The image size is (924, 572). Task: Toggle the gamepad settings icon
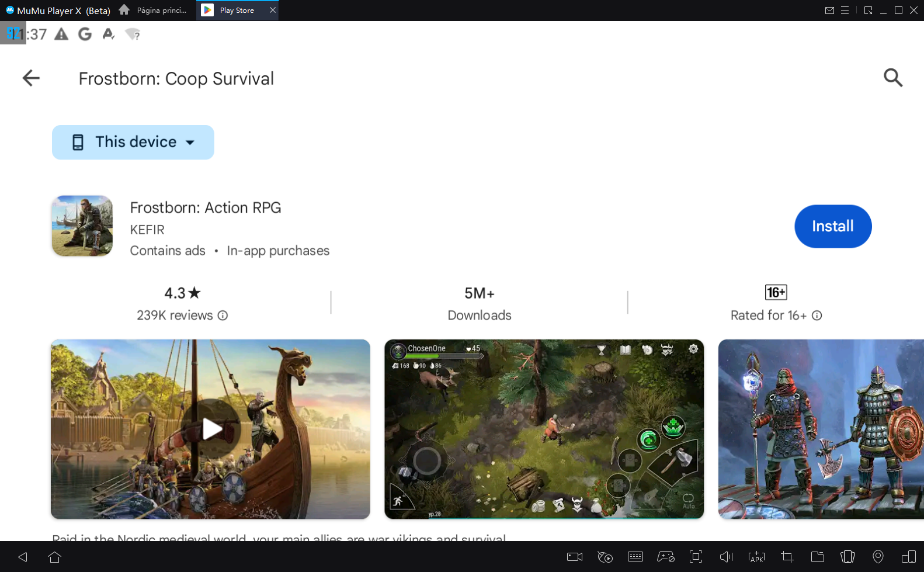click(x=666, y=557)
